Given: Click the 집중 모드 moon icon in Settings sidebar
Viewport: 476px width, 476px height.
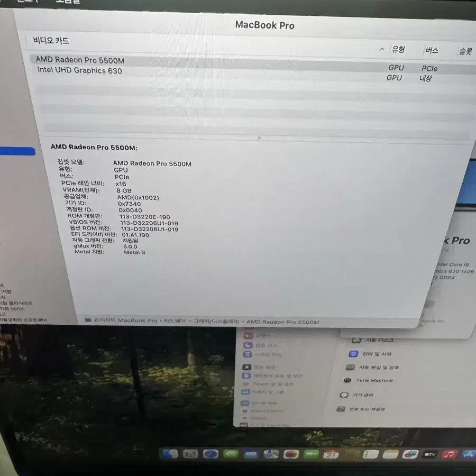Looking at the screenshot, I should (248, 345).
